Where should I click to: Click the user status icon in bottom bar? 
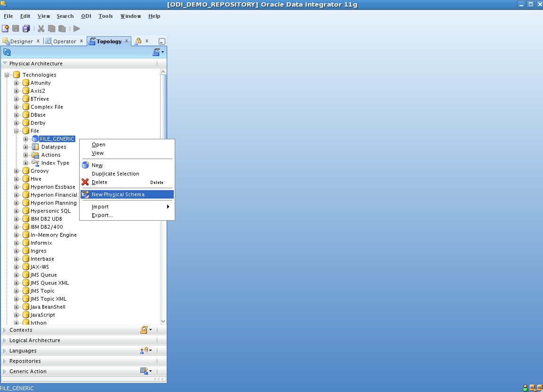pyautogui.click(x=525, y=388)
